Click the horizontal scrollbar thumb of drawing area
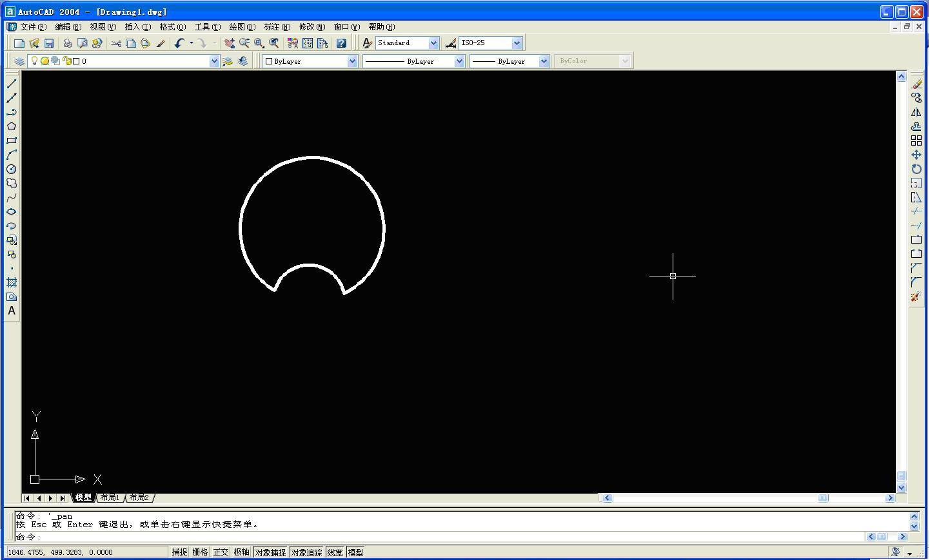The width and height of the screenshot is (930, 560). click(x=823, y=497)
